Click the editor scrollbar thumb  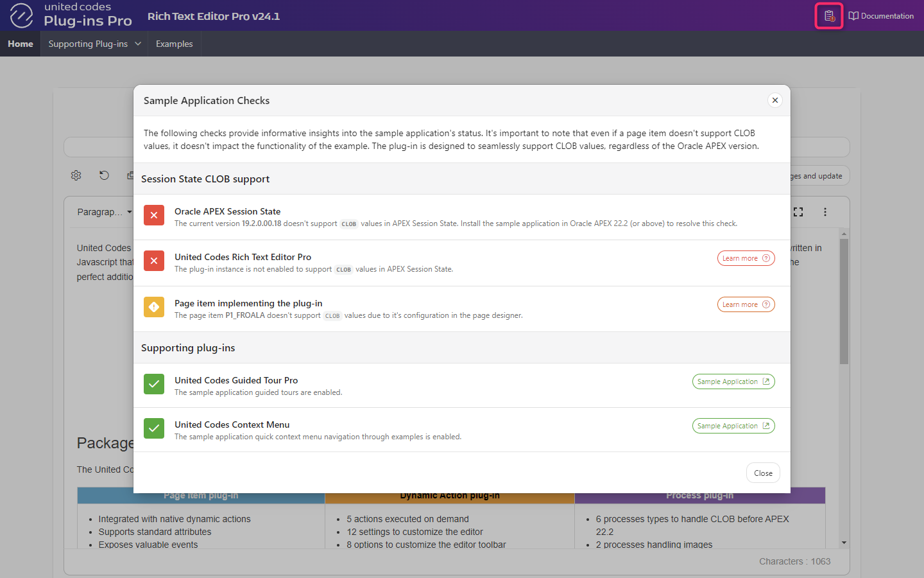[844, 302]
